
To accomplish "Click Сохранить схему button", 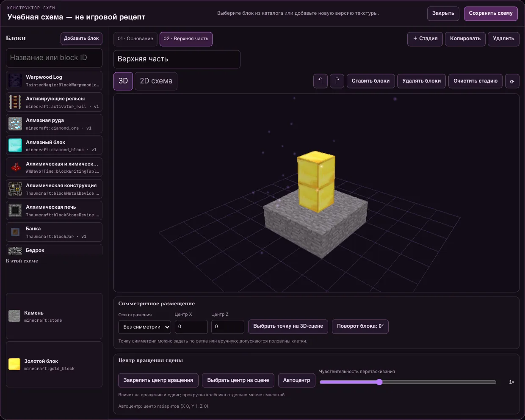I will click(491, 14).
